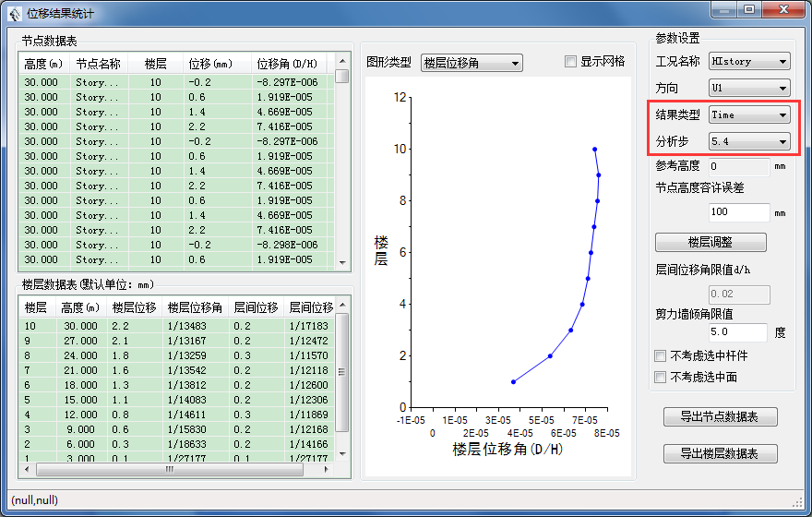The height and width of the screenshot is (517, 812).
Task: Open the 结果类型 dropdown showing Time
Action: [x=749, y=114]
